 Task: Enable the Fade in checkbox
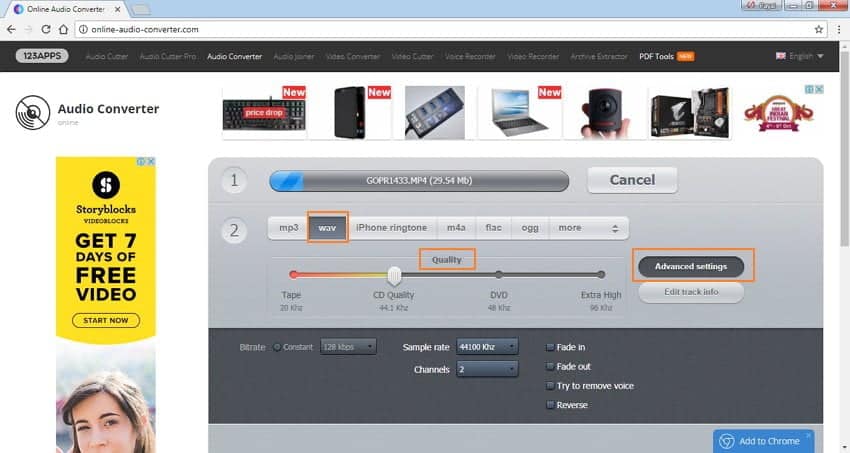coord(550,347)
